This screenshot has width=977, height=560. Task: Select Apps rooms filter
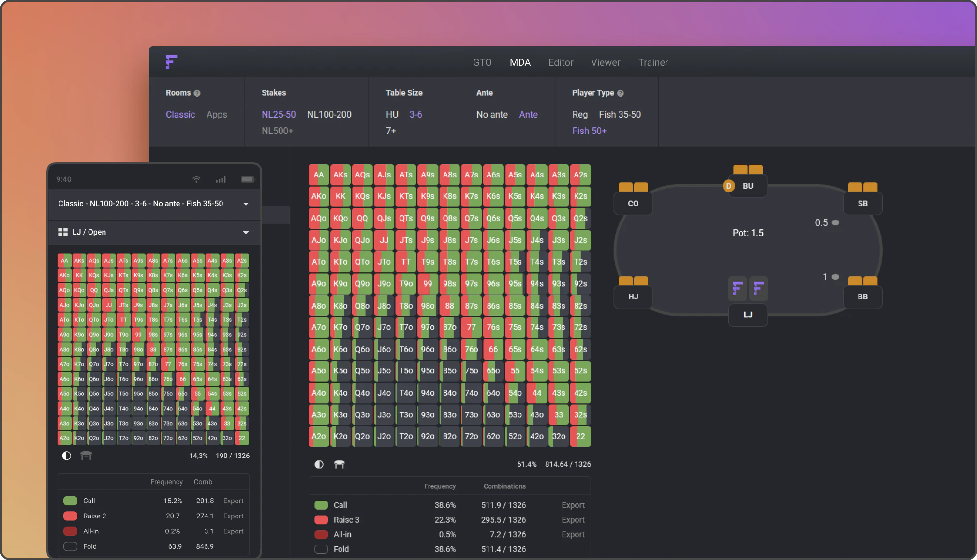(x=217, y=115)
